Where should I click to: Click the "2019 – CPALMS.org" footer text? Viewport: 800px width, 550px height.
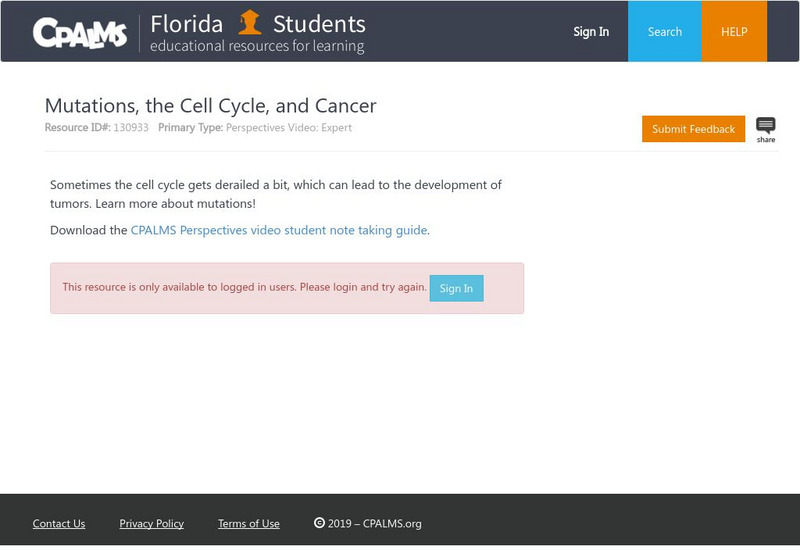[376, 523]
